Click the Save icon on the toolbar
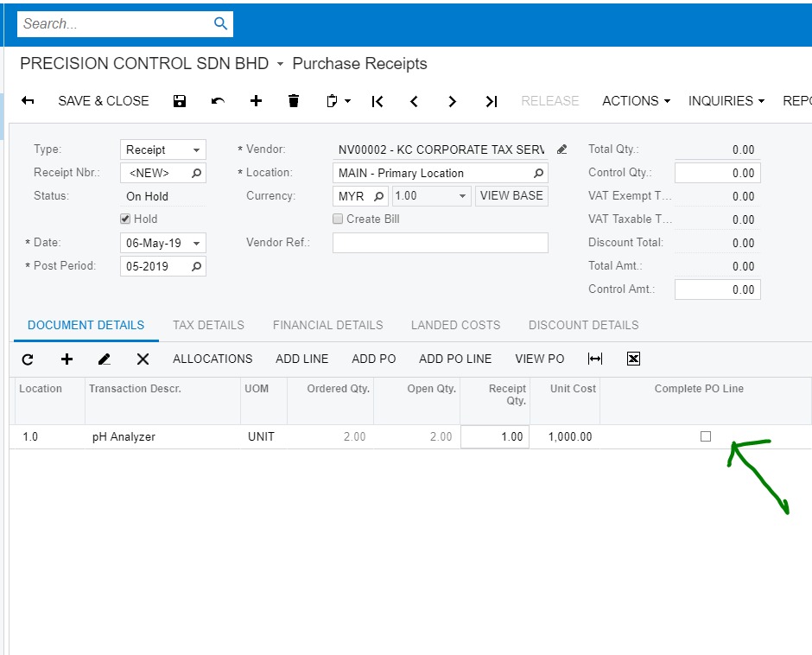 (x=180, y=101)
